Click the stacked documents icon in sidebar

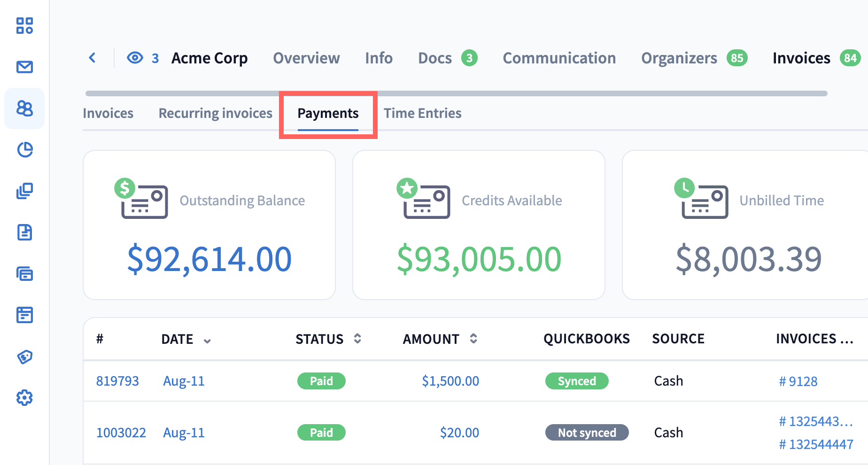tap(24, 191)
